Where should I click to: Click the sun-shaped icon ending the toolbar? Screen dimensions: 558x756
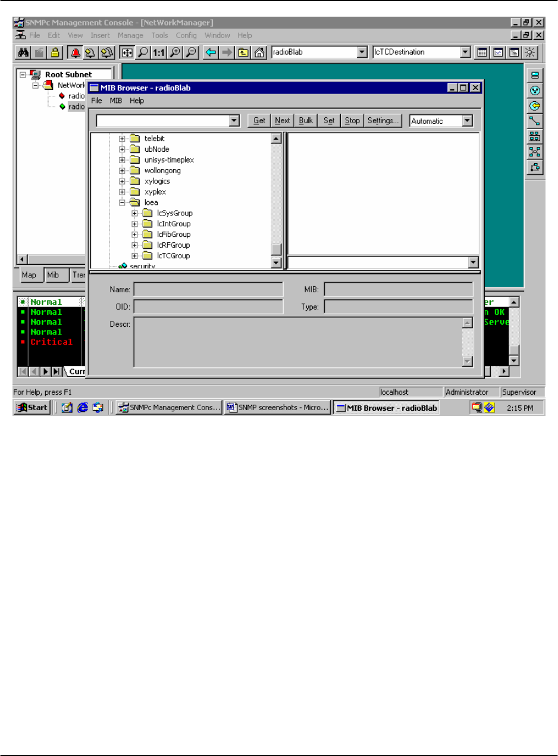(x=529, y=52)
